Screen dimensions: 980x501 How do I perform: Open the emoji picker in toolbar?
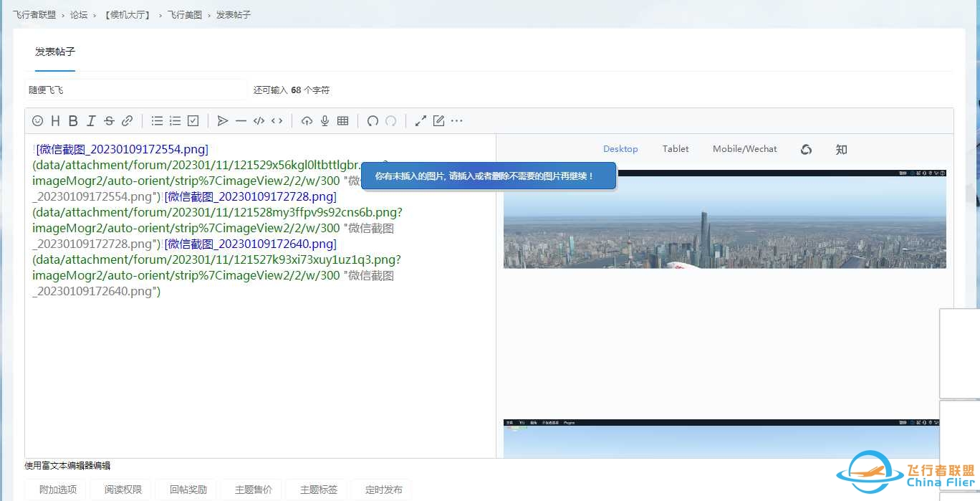38,121
